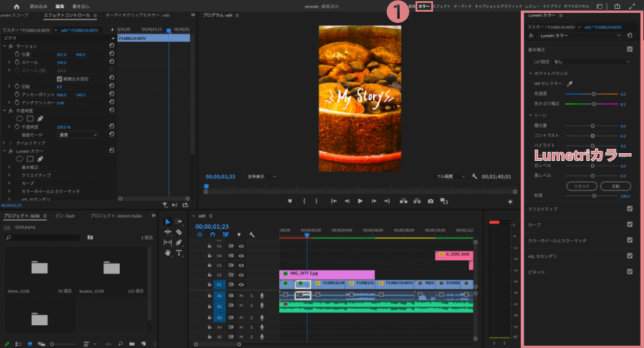This screenshot has width=644, height=348.
Task: Expand the basic correction row in effect controls
Action: pyautogui.click(x=9, y=167)
